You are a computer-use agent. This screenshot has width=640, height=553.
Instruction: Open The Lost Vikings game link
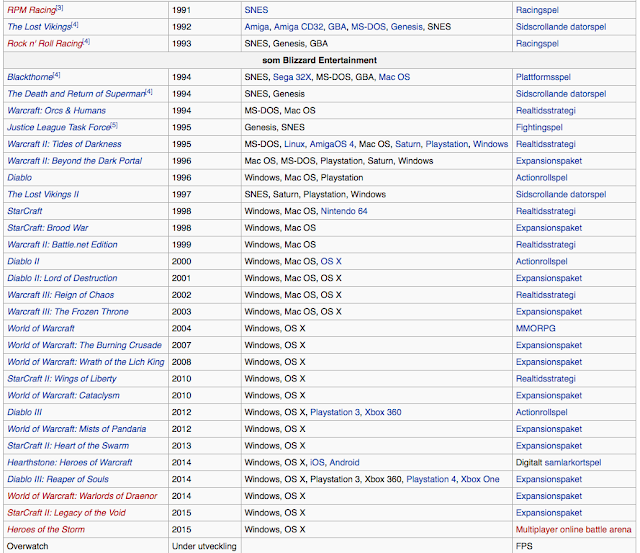(x=39, y=27)
